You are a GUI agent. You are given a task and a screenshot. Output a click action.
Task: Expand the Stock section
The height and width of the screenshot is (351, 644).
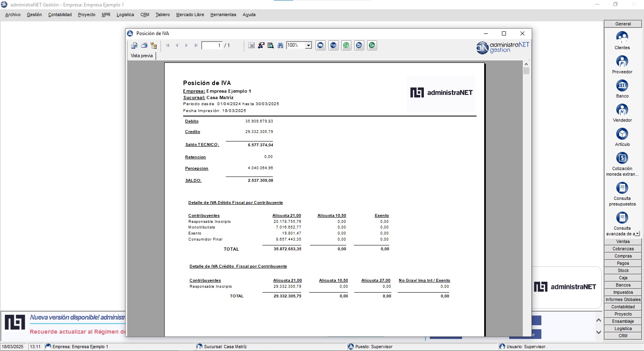[623, 270]
